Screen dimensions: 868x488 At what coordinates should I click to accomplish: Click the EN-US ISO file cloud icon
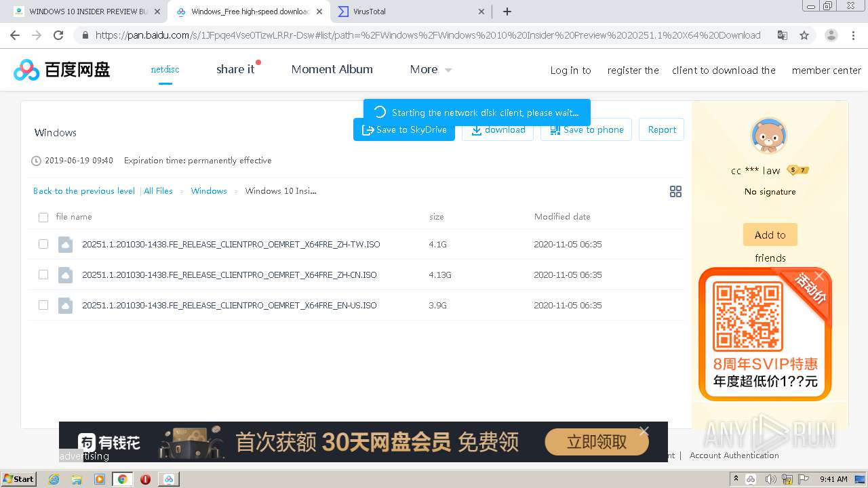pyautogui.click(x=65, y=305)
